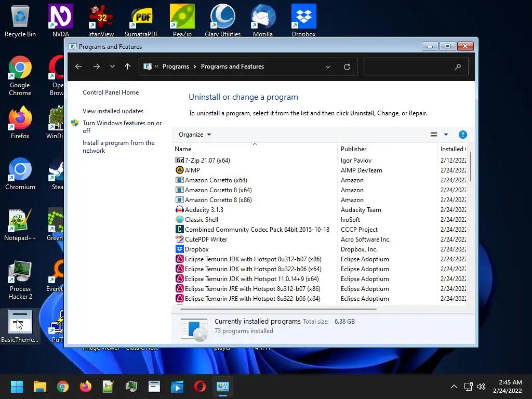Select the Google Chrome desktop icon
Image resolution: width=532 pixels, height=399 pixels.
pyautogui.click(x=20, y=76)
